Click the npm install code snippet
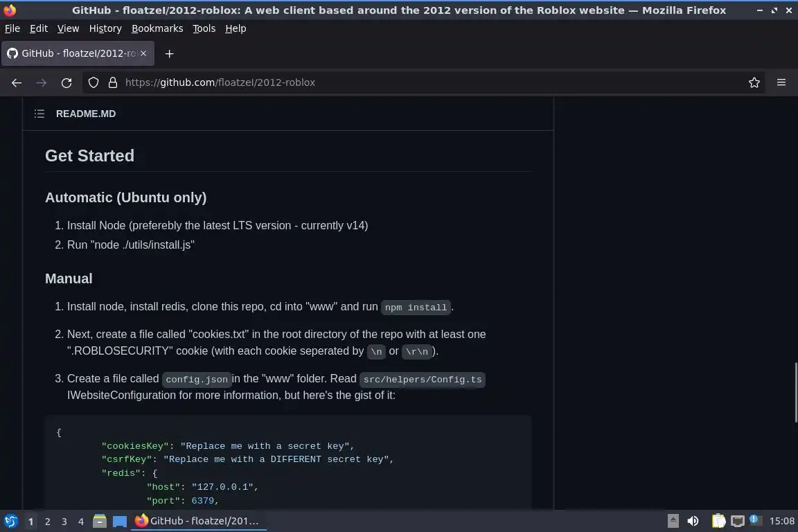The image size is (798, 532). [416, 308]
